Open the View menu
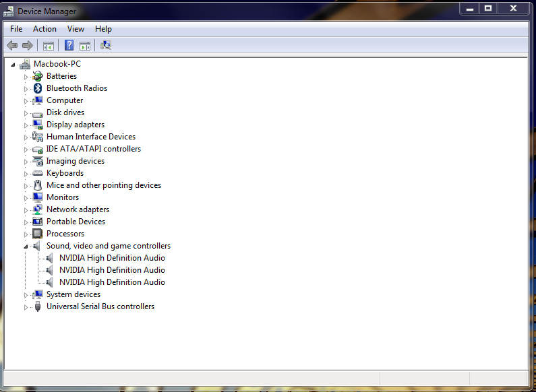This screenshot has width=536, height=392. (x=76, y=29)
